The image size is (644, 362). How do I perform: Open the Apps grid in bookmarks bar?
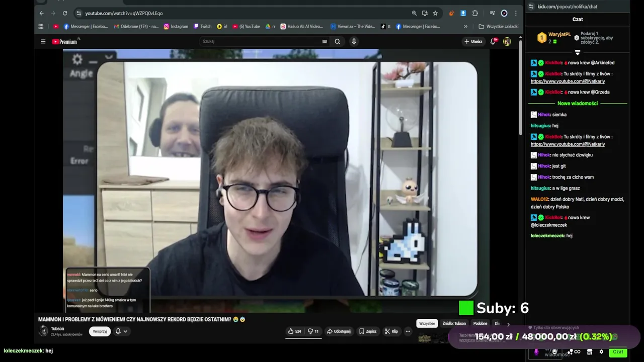[41, 26]
